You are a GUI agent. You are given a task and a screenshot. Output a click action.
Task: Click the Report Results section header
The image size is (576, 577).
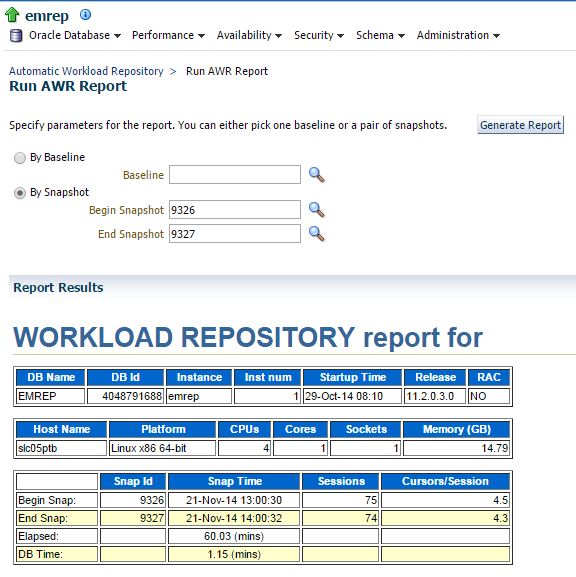pos(58,287)
